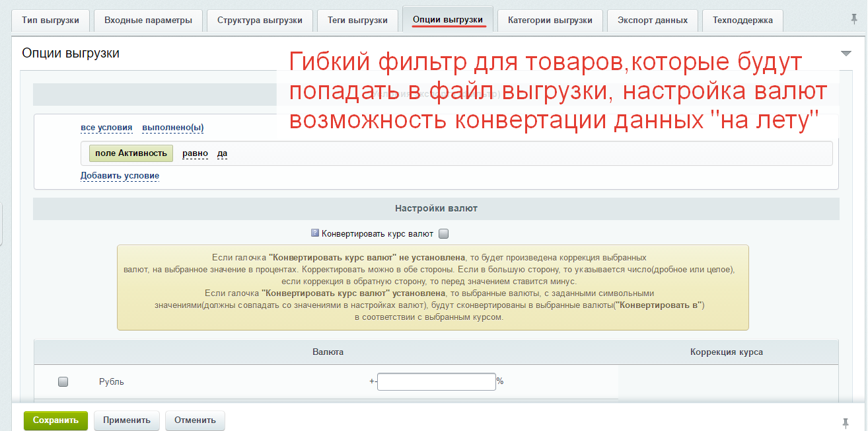868x431 pixels.
Task: Collapse the Опции выгрузки section arrow
Action: [x=846, y=54]
